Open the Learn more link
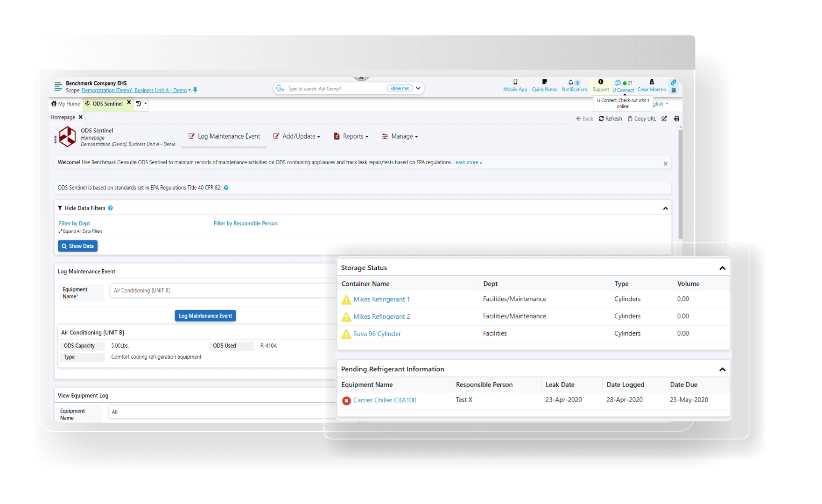Viewport: 822px width, 504px height. (x=467, y=162)
